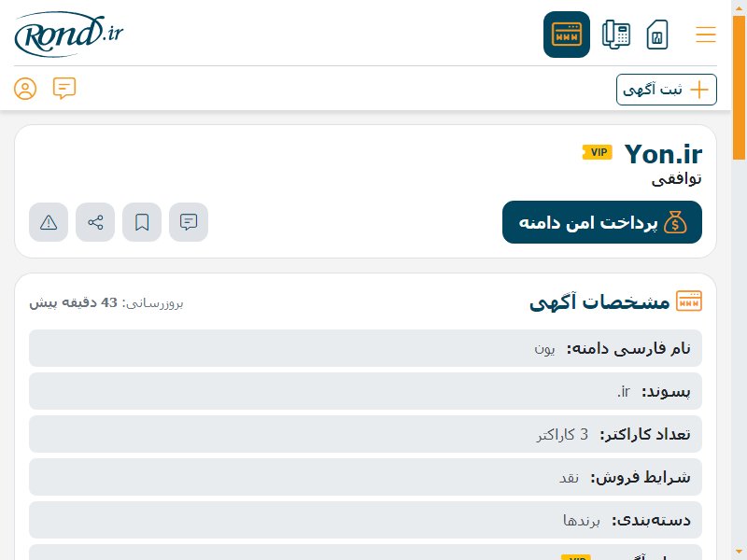Share the Yon.ir listing
The width and height of the screenshot is (747, 560).
click(x=95, y=222)
